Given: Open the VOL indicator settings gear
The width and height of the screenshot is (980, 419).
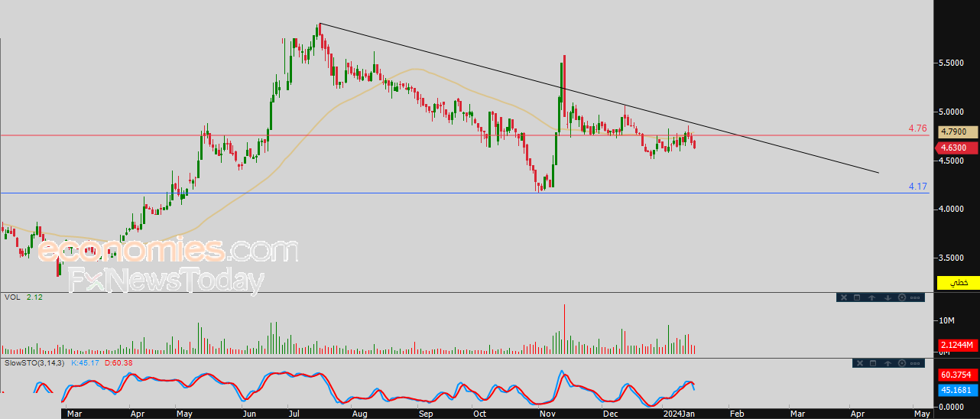Looking at the screenshot, I should (902, 297).
